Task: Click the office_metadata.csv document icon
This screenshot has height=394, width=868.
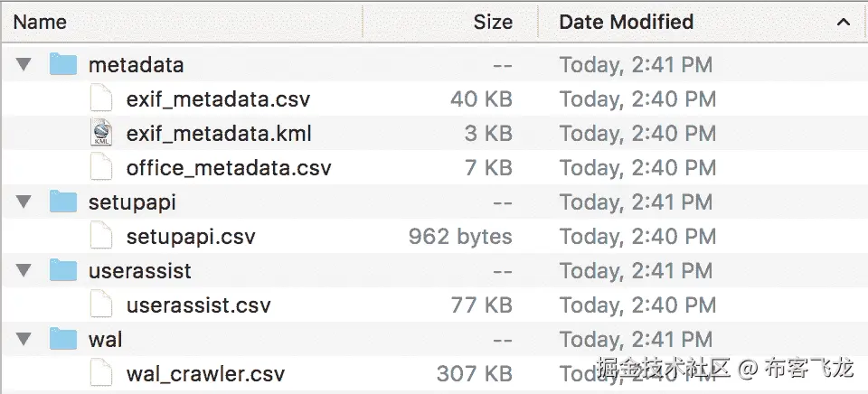Action: [x=101, y=168]
